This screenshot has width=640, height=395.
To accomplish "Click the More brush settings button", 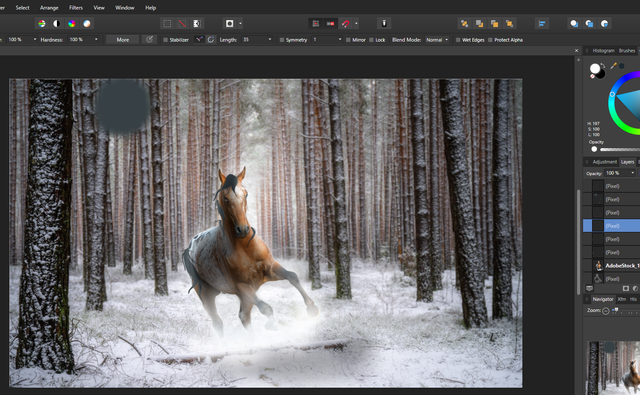I will coord(122,40).
